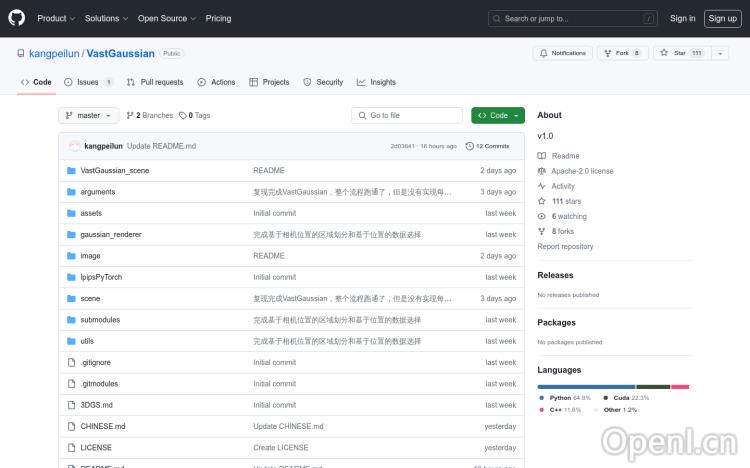View the 12 Commits history
The height and width of the screenshot is (468, 750).
pos(488,146)
